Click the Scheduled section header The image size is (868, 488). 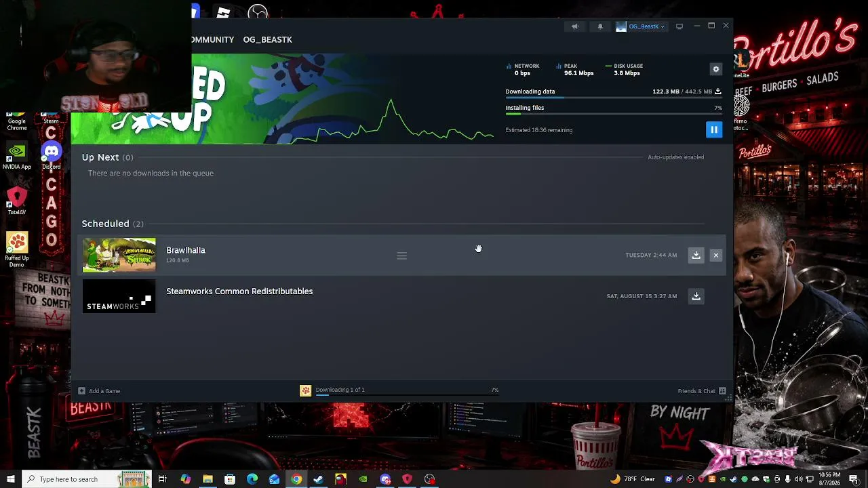point(113,224)
